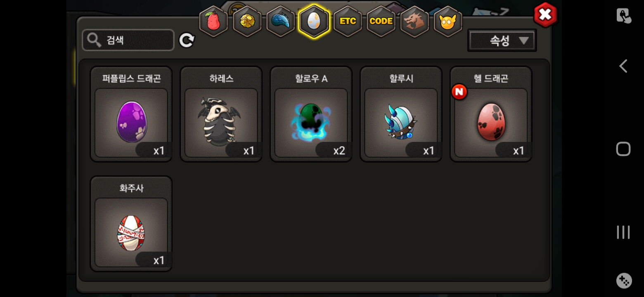This screenshot has height=297, width=644.
Task: Open the blue dragon scale tab
Action: [281, 21]
